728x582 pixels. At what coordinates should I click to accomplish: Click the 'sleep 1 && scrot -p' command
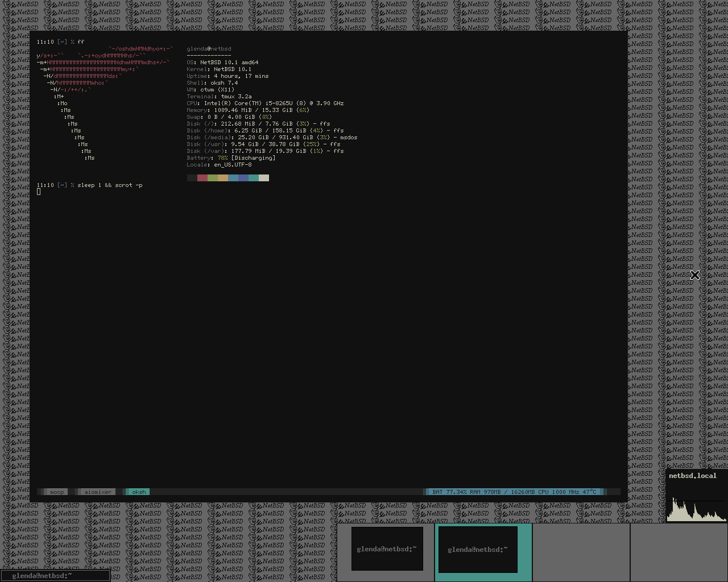110,185
